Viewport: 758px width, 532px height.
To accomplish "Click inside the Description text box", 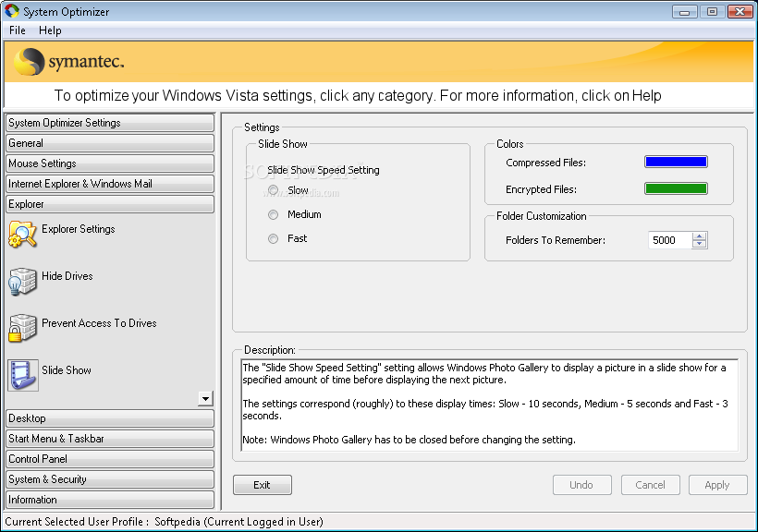I will [489, 405].
